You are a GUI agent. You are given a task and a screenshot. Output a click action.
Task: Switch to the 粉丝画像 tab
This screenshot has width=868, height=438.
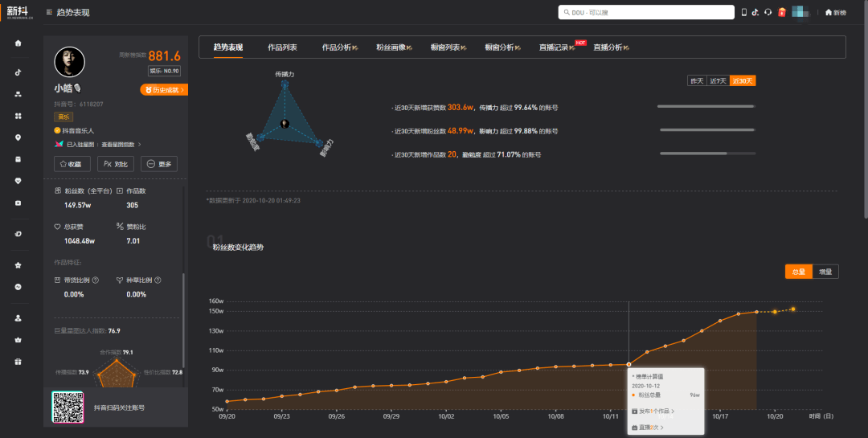click(394, 47)
